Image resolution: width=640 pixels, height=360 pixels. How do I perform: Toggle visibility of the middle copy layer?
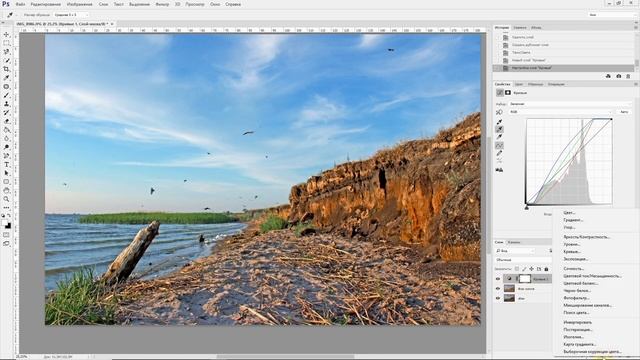pyautogui.click(x=498, y=289)
